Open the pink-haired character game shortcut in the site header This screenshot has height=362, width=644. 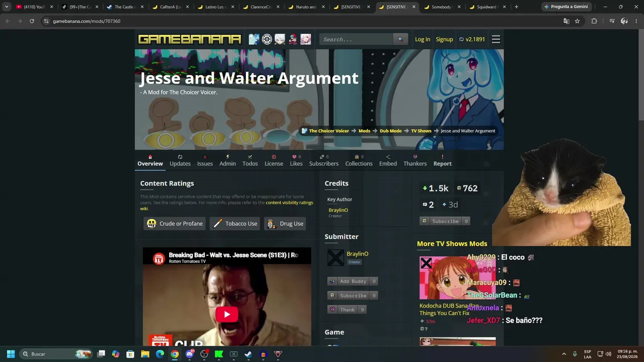(306, 39)
